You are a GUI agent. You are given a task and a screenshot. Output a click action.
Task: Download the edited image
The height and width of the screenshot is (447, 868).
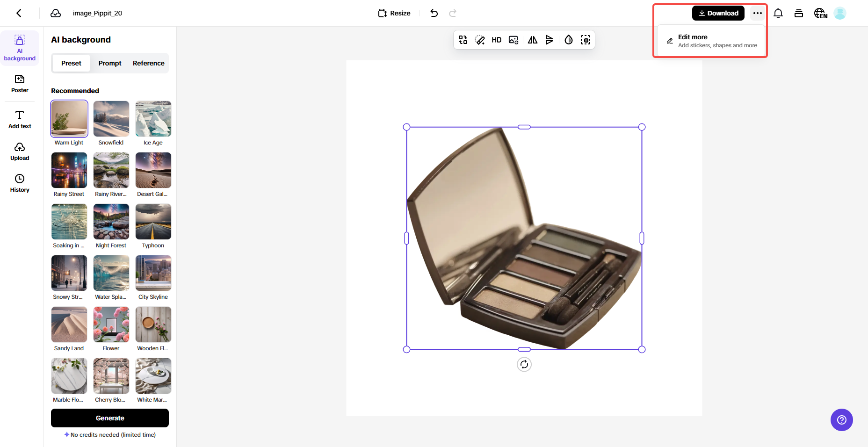coord(718,13)
